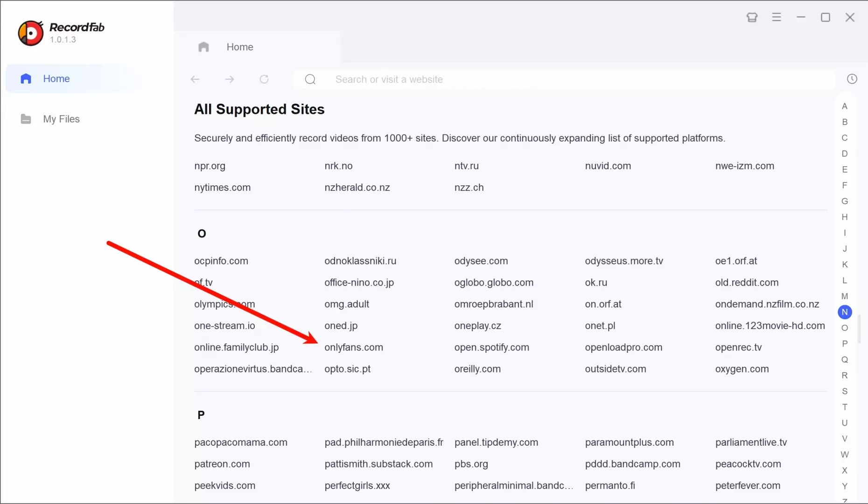This screenshot has height=504, width=868.
Task: Open pacopacomama.com site link
Action: click(x=241, y=442)
